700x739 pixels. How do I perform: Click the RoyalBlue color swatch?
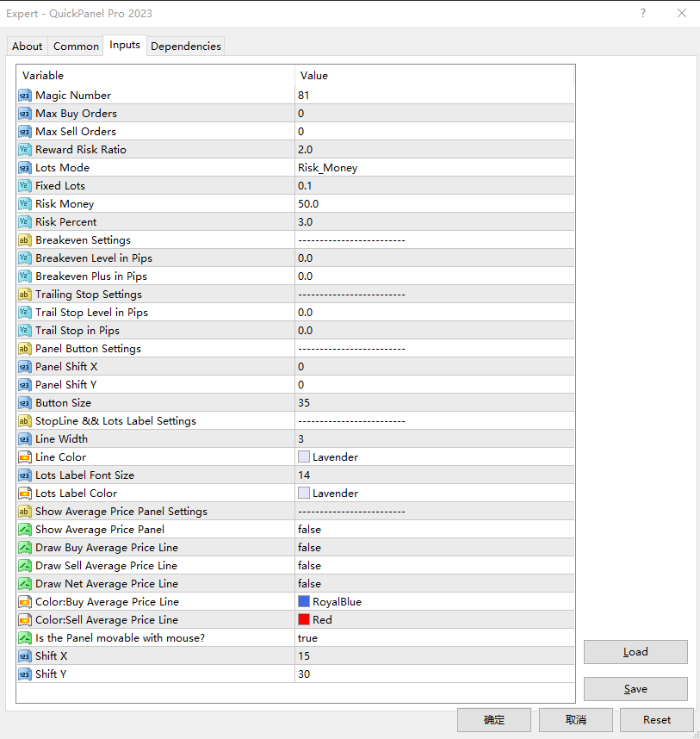(x=304, y=601)
